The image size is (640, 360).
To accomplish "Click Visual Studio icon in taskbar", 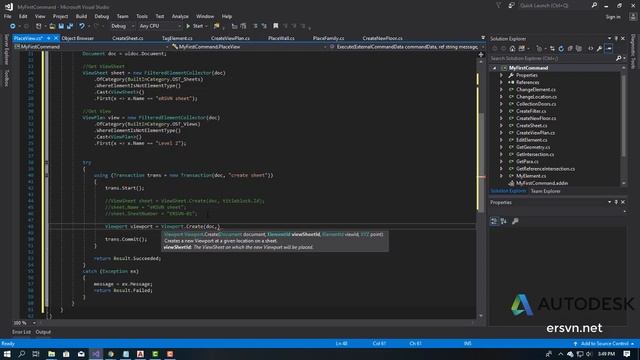I will pyautogui.click(x=96, y=354).
